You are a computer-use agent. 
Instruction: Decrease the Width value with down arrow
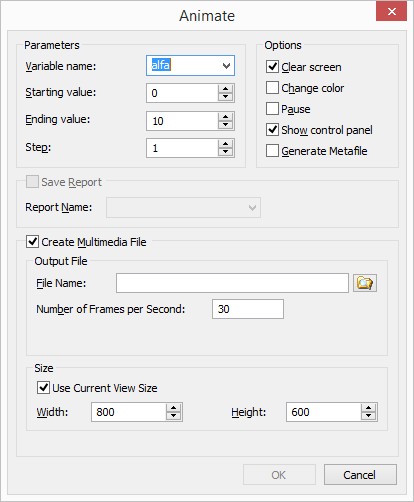click(x=173, y=415)
